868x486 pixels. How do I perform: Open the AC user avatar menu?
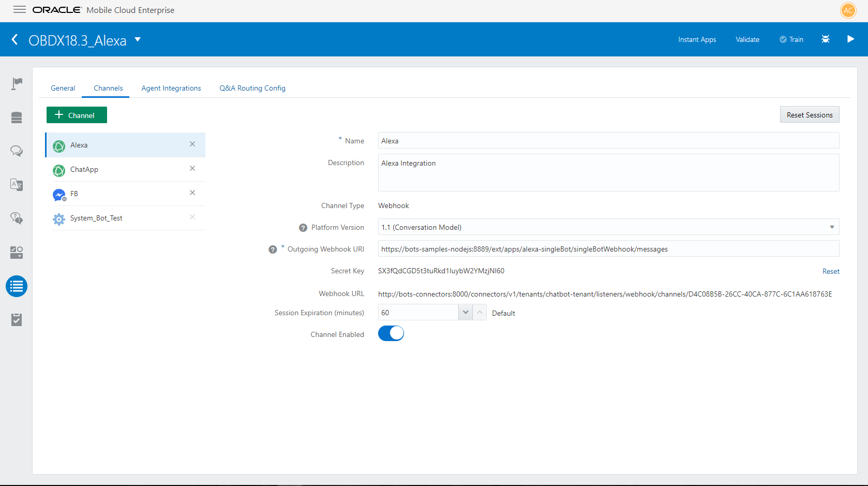[x=848, y=10]
